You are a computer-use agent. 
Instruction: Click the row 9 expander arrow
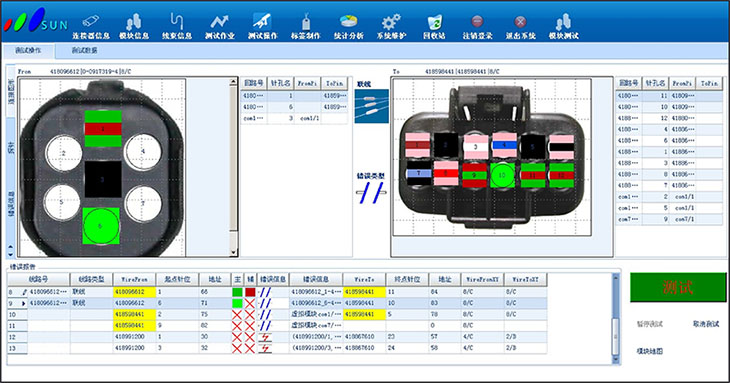tap(24, 303)
